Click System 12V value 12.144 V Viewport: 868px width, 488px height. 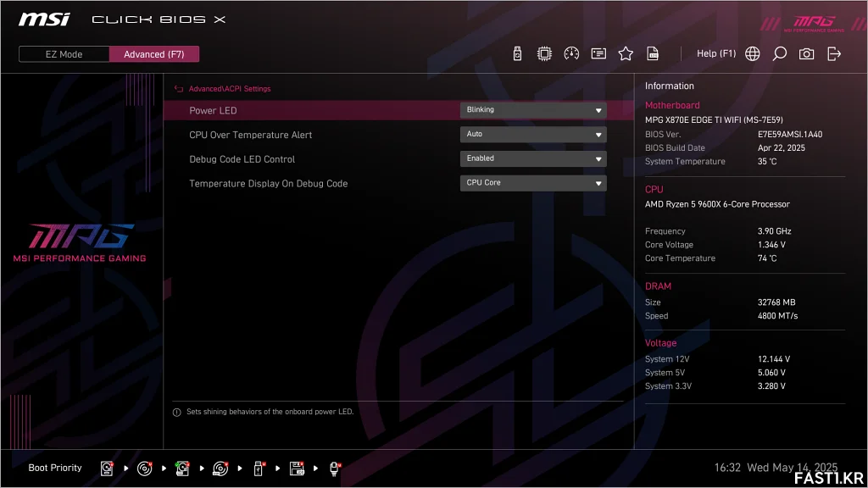click(x=774, y=359)
